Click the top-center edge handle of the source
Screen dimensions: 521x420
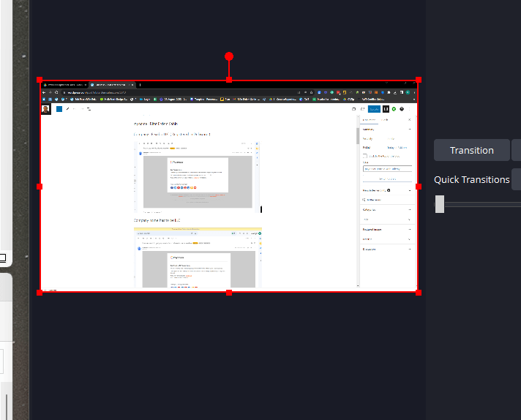click(229, 80)
